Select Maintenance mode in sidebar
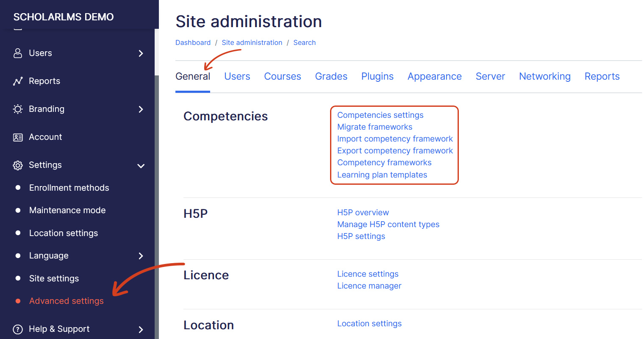This screenshot has width=644, height=339. (x=67, y=210)
